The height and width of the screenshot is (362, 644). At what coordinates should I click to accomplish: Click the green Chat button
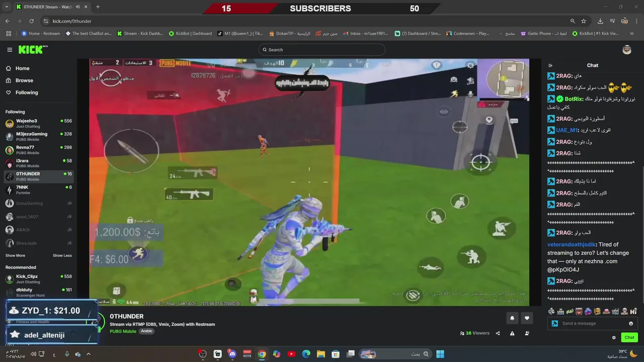(629, 337)
